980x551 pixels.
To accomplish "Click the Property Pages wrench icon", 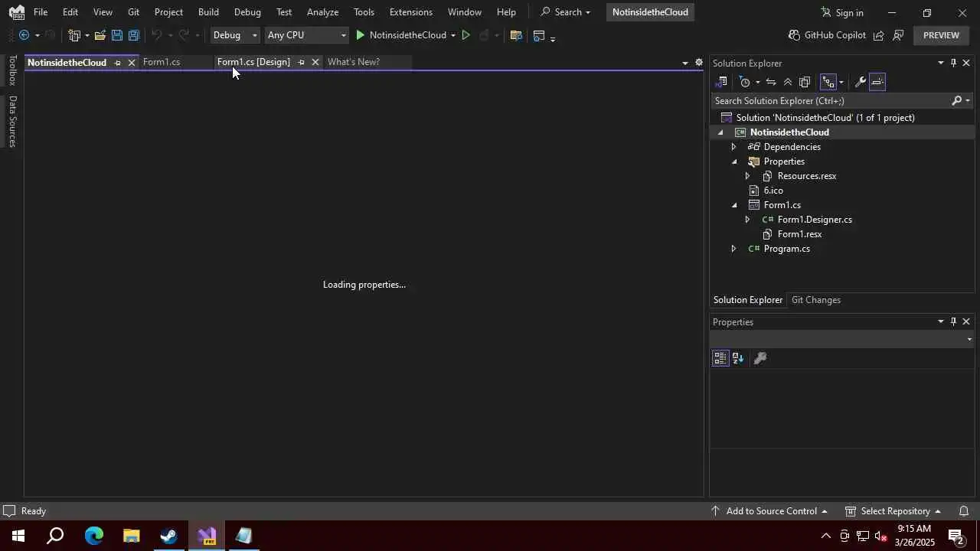I will click(760, 358).
